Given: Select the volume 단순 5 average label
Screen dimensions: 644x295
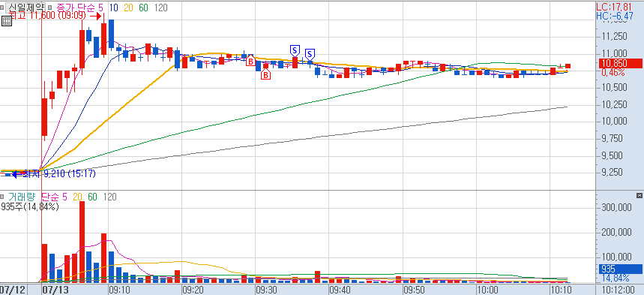Looking at the screenshot, I should pos(55,197).
